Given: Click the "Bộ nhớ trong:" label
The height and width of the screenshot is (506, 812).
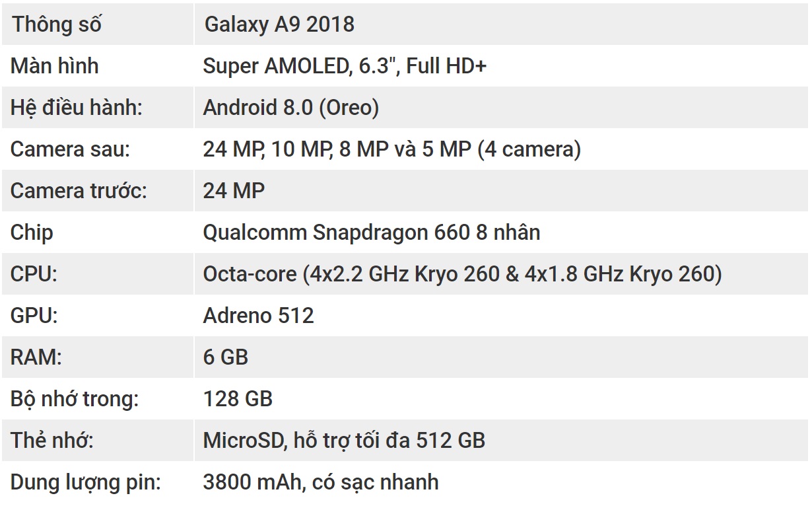Looking at the screenshot, I should (x=75, y=399).
